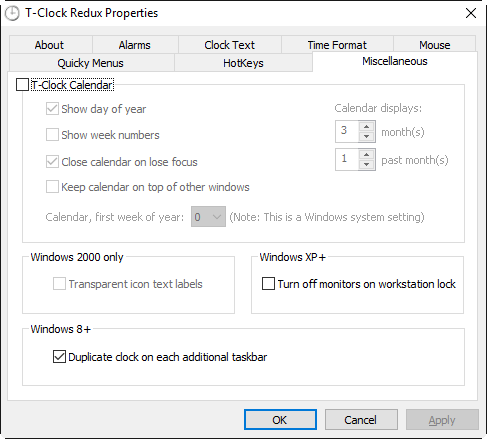Open the Clock Text tab
This screenshot has height=439, width=487.
pos(229,45)
